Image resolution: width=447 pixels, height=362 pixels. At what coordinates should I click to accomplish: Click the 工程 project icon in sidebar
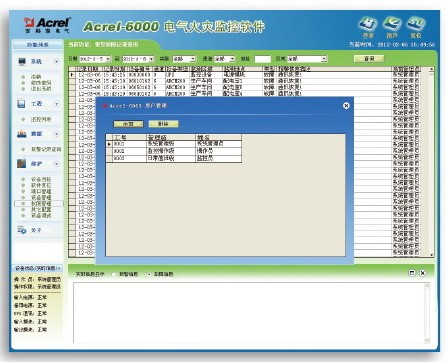click(x=21, y=104)
